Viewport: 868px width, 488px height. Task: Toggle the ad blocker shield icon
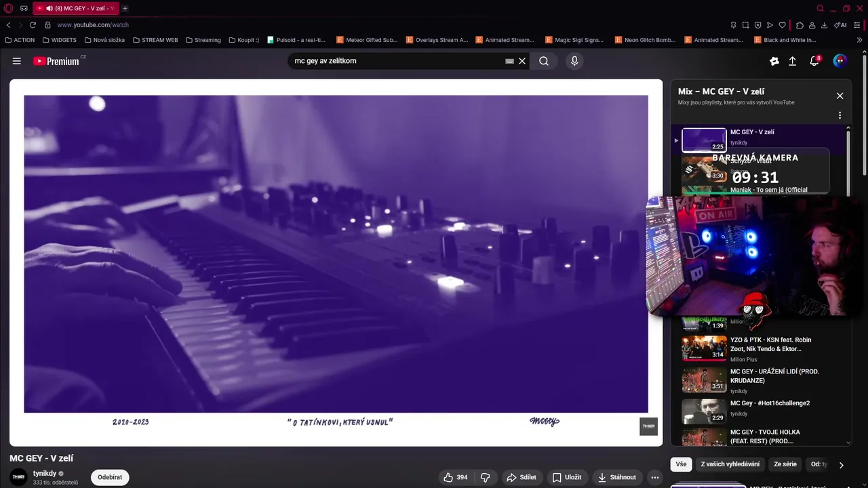757,25
